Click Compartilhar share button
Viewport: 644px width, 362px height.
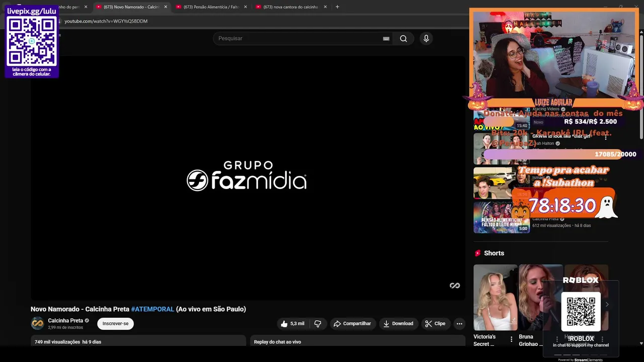[x=352, y=324]
